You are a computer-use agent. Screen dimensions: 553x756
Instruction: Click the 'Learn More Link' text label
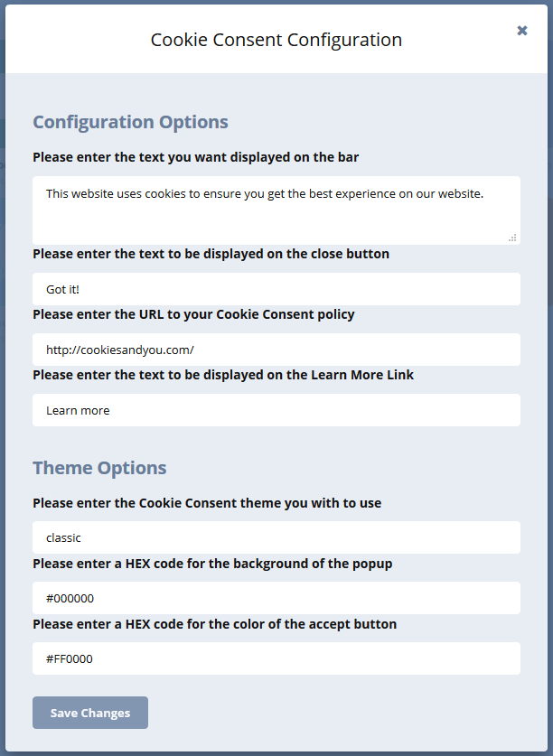coord(223,375)
